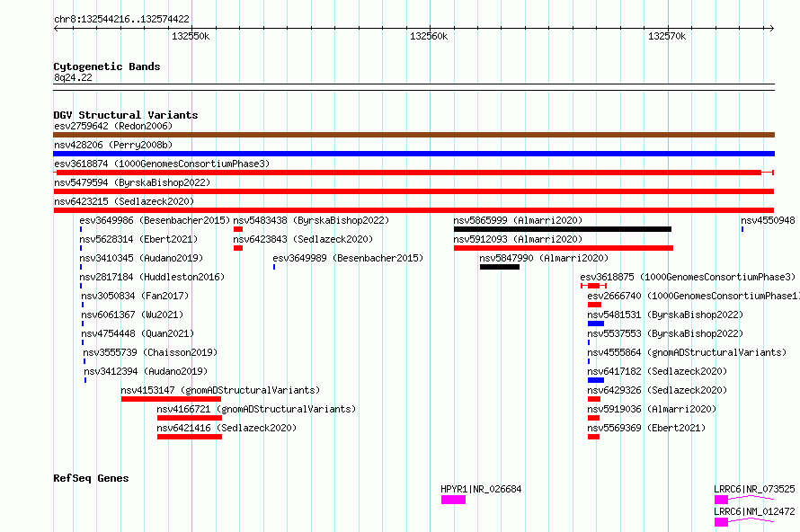Click the 132550k ruler marker

tap(191, 36)
